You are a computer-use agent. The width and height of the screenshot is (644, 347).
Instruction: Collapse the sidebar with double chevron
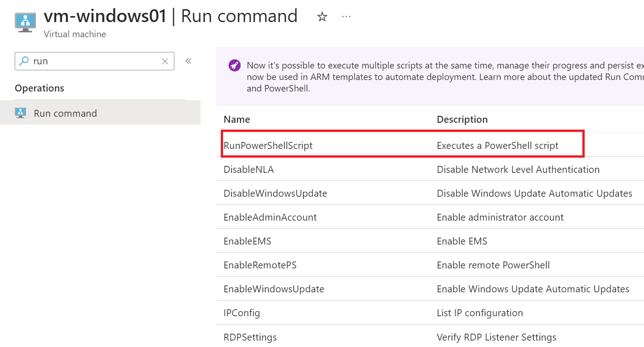(188, 61)
